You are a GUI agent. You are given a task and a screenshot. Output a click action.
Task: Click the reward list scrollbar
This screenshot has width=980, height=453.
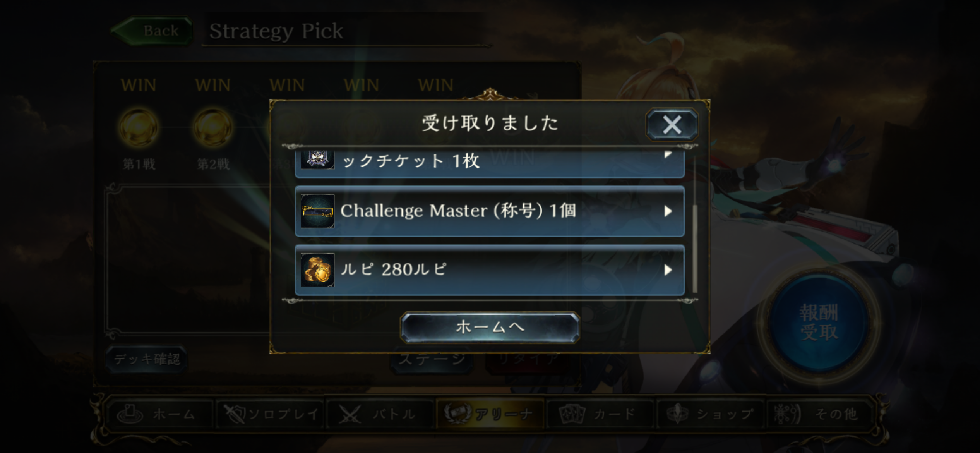695,224
